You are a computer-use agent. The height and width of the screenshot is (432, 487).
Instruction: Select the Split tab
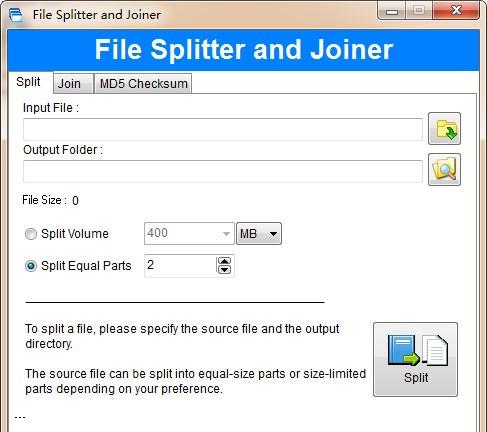(29, 82)
